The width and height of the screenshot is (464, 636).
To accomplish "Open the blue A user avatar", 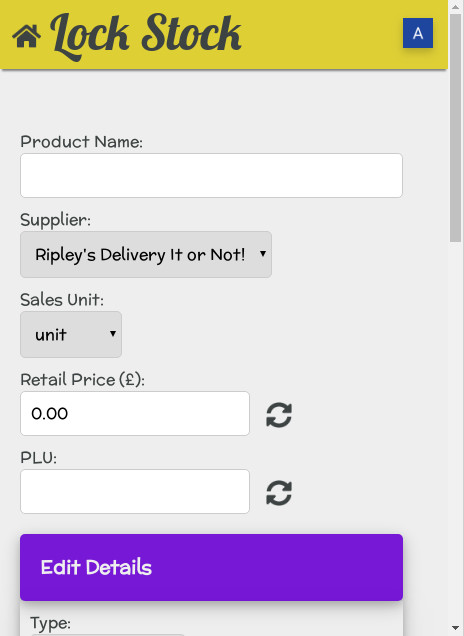I will (418, 33).
